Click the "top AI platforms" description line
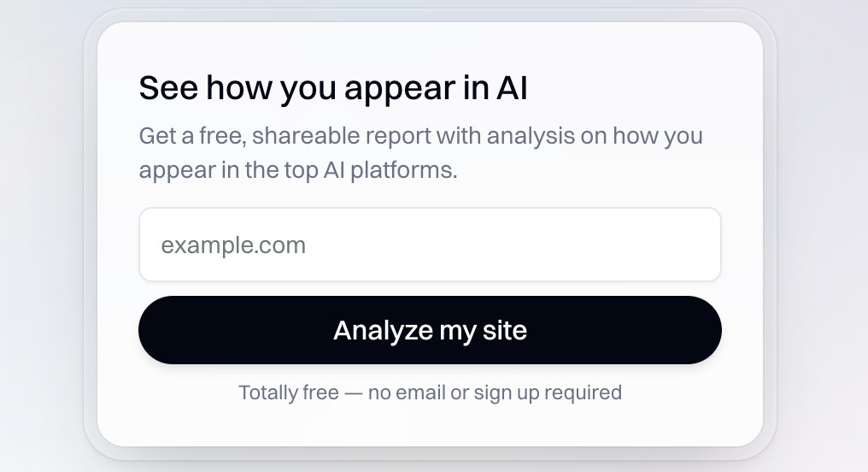The width and height of the screenshot is (868, 472). pyautogui.click(x=298, y=169)
